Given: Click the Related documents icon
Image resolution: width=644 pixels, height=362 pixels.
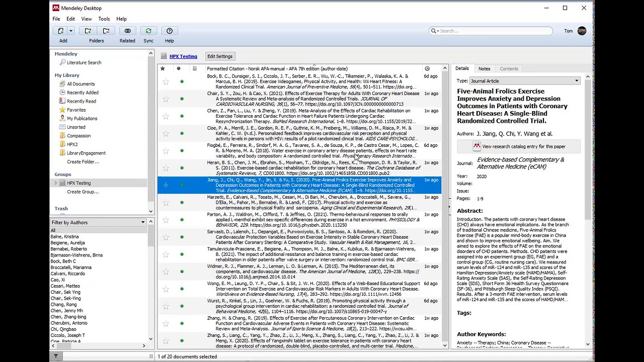Looking at the screenshot, I should (x=127, y=31).
